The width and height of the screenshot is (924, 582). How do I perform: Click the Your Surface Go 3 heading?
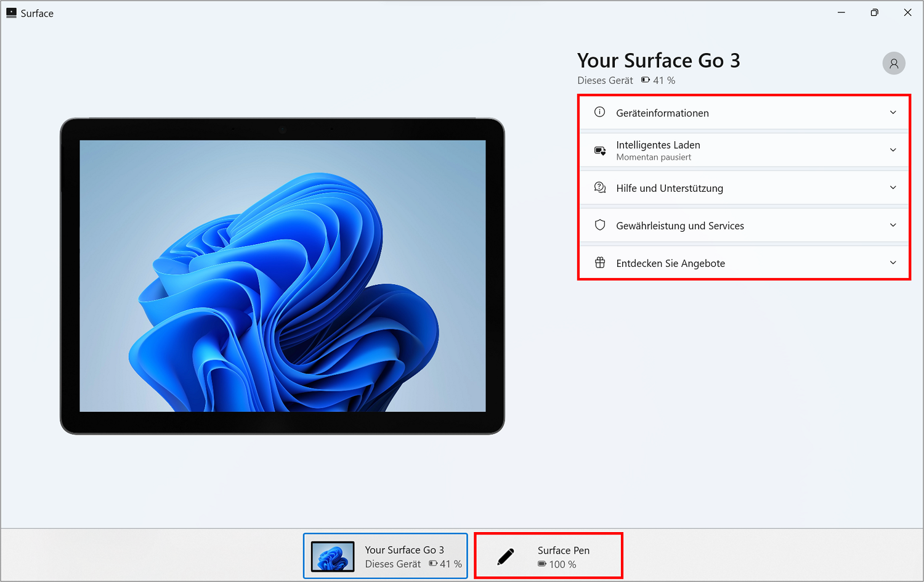pos(659,60)
